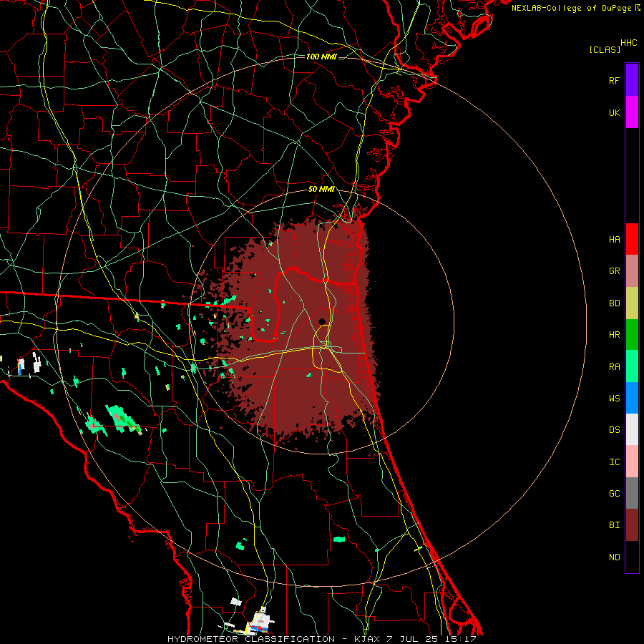This screenshot has height=644, width=644.
Task: Click the IC pink legend swatch
Action: [x=632, y=462]
